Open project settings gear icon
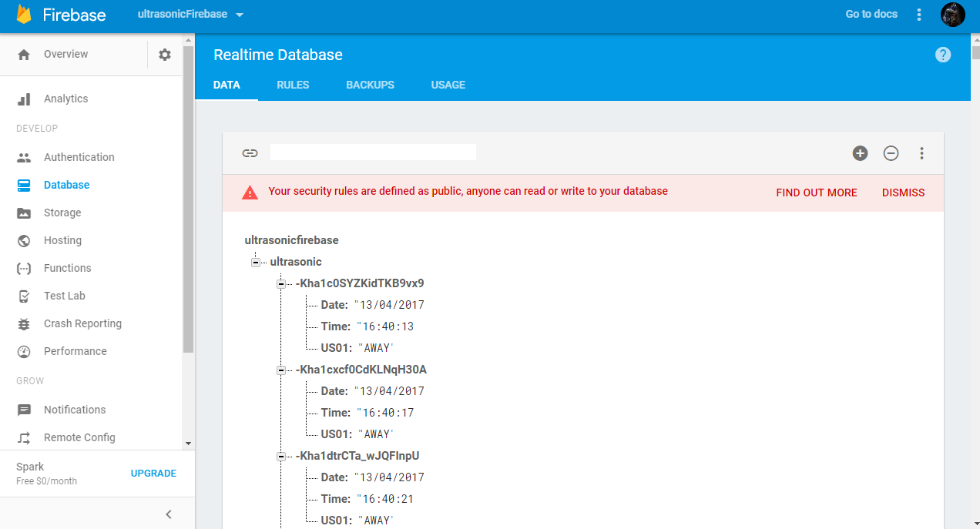 pos(165,55)
